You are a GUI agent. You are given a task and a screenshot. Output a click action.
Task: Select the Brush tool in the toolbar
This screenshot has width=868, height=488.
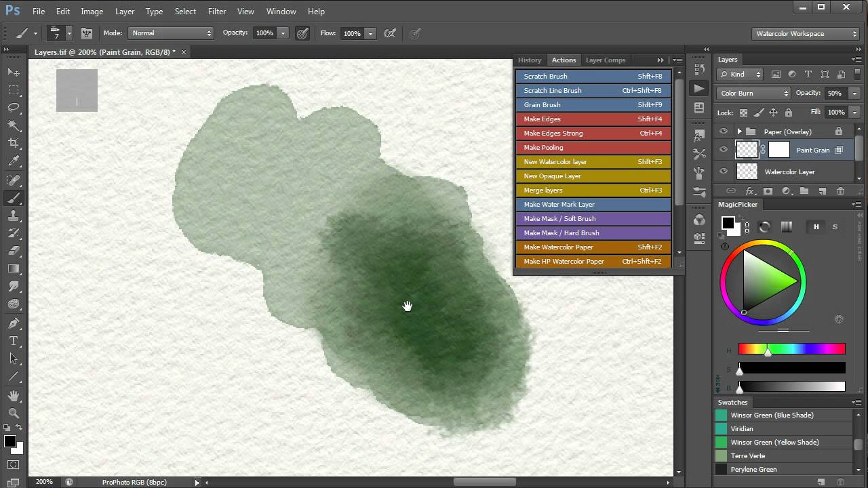[x=14, y=198]
